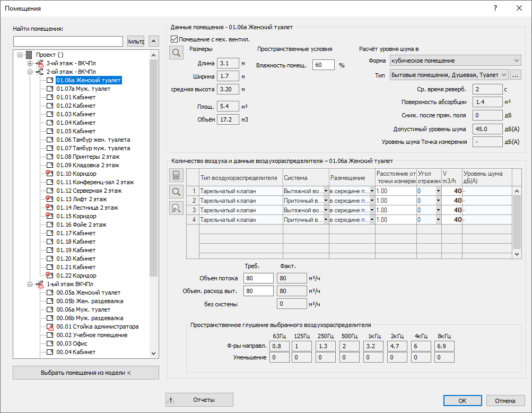Click room icon of 01.22 Коридор
532x413 pixels.
click(49, 276)
